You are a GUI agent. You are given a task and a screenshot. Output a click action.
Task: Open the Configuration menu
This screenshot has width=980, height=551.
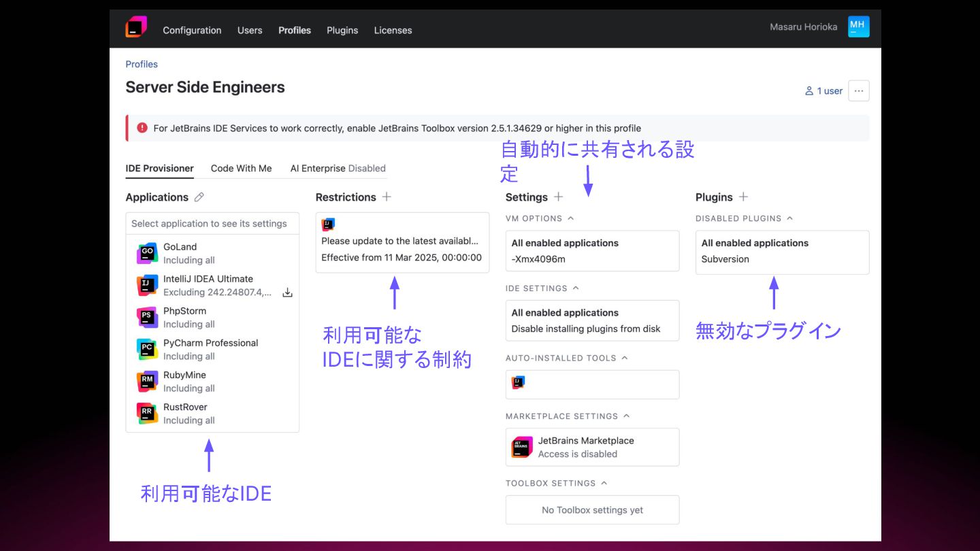(x=192, y=30)
